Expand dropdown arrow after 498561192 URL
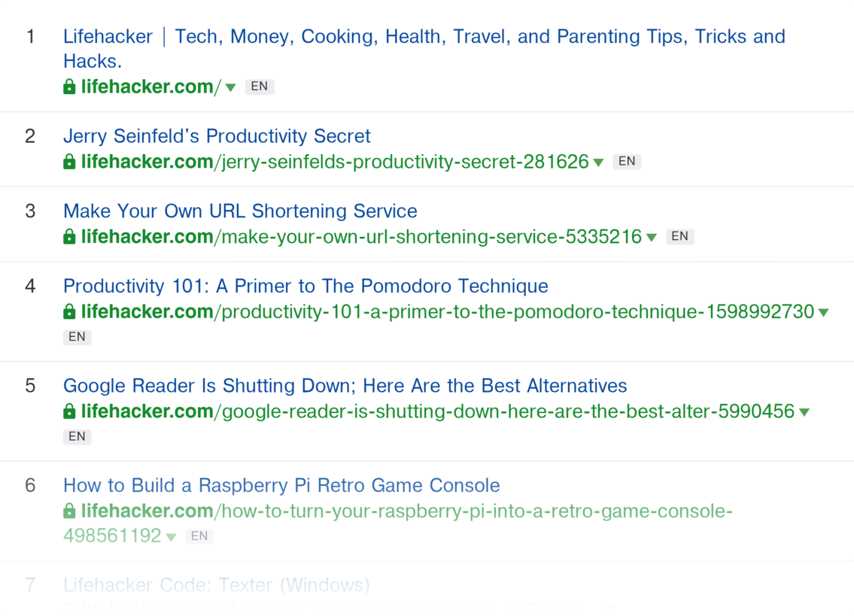The image size is (854, 616). 171,537
